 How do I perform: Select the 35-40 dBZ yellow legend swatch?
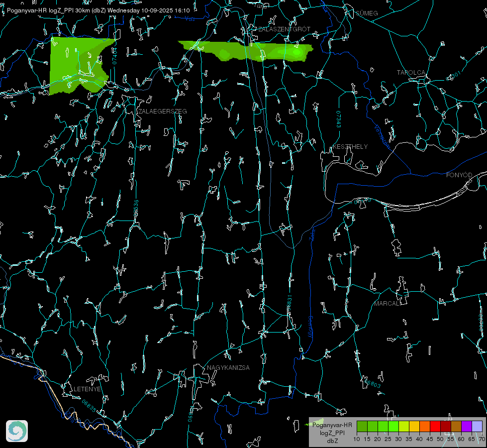(x=414, y=426)
